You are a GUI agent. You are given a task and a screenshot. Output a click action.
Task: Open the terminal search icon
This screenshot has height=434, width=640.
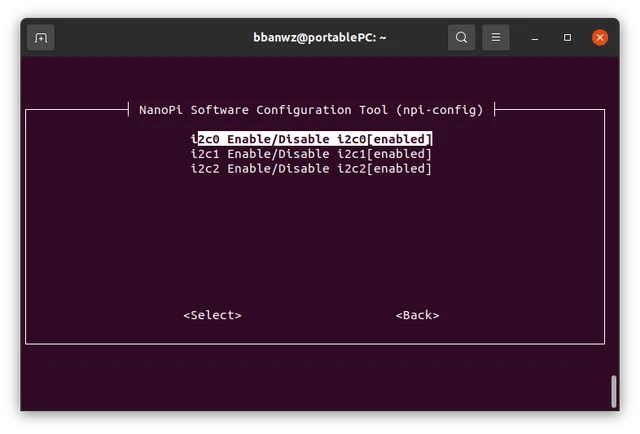pos(461,38)
